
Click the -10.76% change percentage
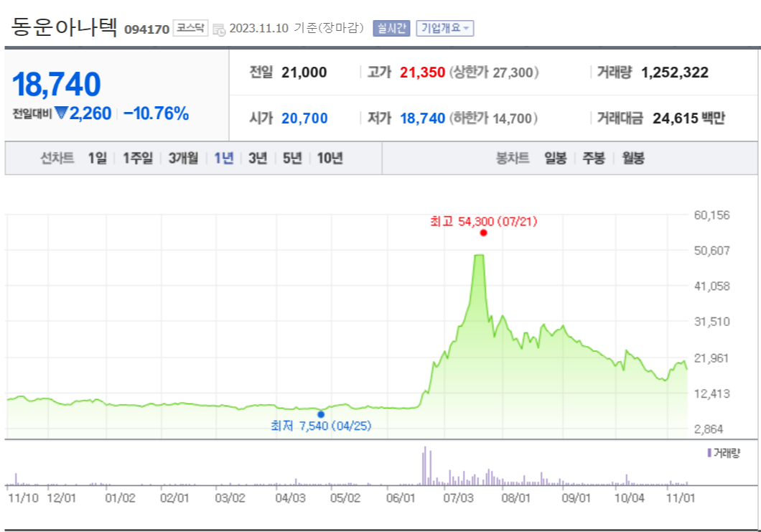(156, 113)
